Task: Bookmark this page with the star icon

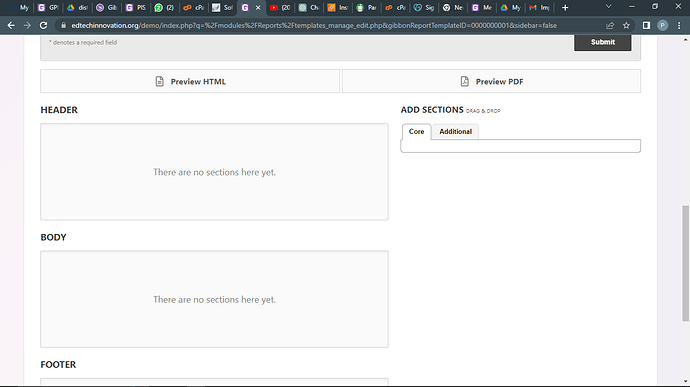Action: 626,26
